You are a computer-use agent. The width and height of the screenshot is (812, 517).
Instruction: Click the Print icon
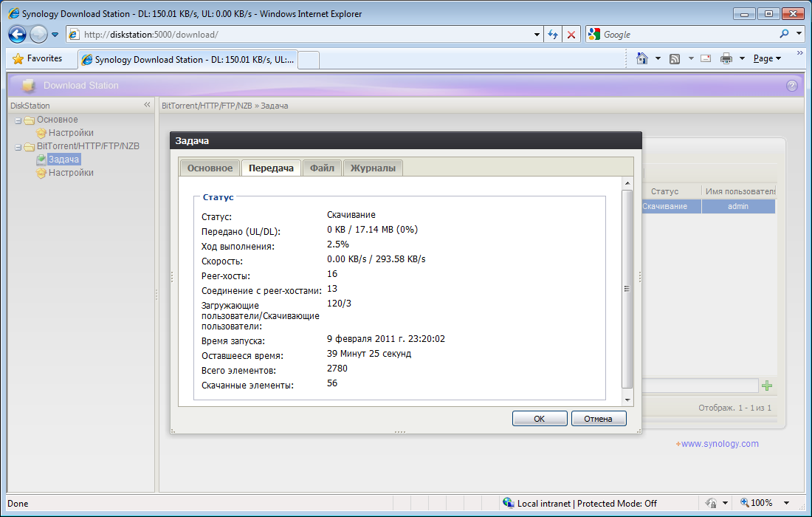pyautogui.click(x=726, y=58)
